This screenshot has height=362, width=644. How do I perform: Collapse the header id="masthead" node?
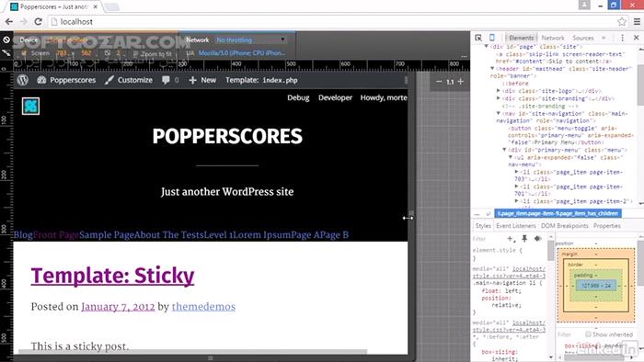tap(492, 69)
